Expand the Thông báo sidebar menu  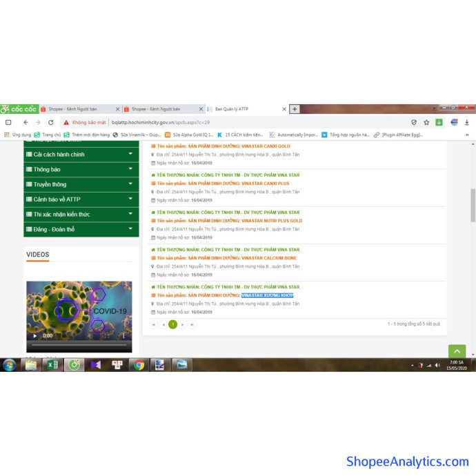81,169
